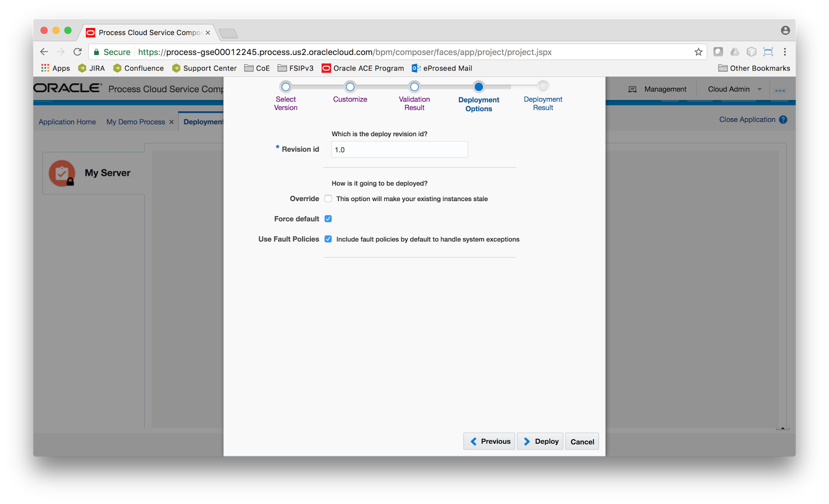Image resolution: width=829 pixels, height=504 pixels.
Task: Uncheck the Force default checkbox
Action: pyautogui.click(x=328, y=219)
